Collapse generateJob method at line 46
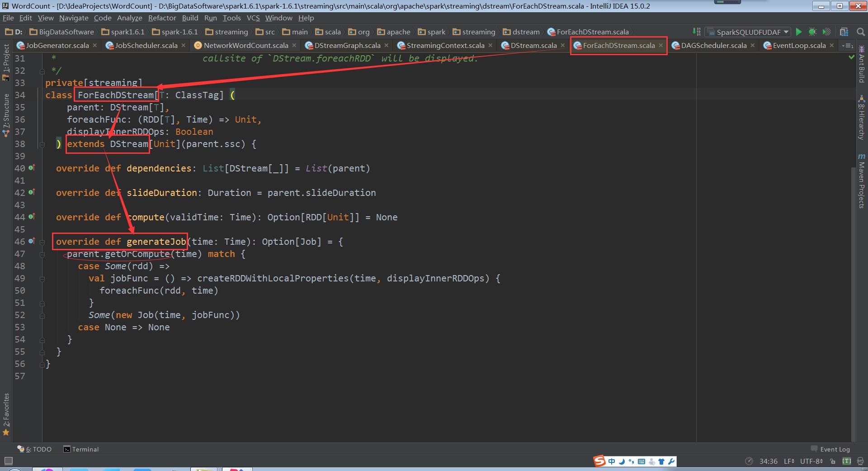Screen dimensions: 868x471 coord(42,242)
